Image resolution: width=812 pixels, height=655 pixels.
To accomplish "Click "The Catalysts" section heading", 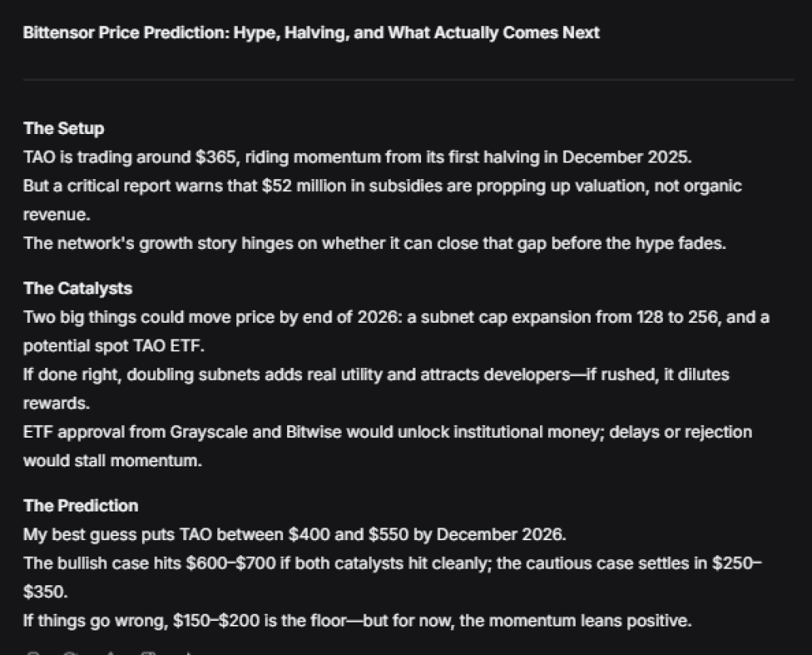I will 78,289.
